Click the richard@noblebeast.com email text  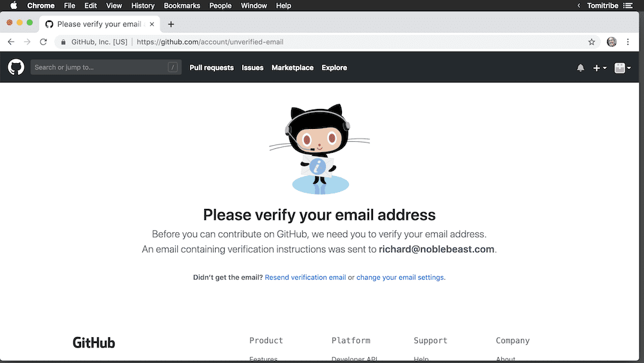[x=436, y=249]
